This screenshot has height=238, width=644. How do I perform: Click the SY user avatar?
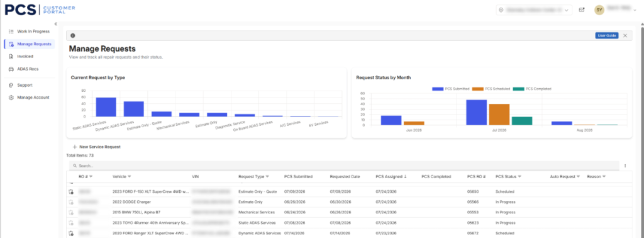coord(599,10)
